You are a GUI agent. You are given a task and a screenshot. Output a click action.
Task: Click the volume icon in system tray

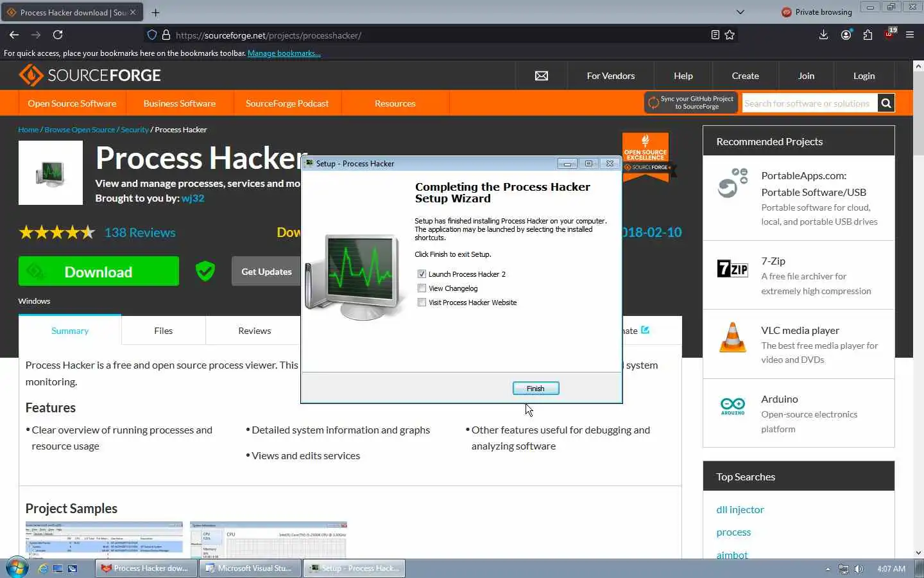[x=859, y=569]
